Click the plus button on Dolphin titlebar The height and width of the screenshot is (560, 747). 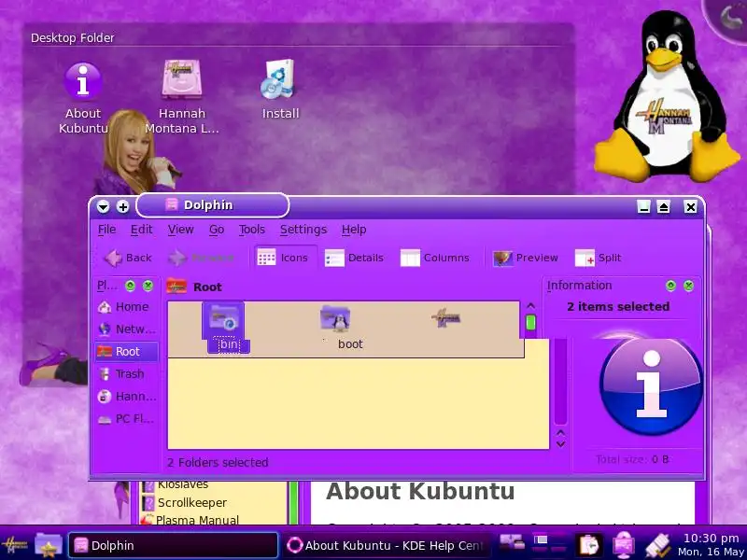click(123, 206)
